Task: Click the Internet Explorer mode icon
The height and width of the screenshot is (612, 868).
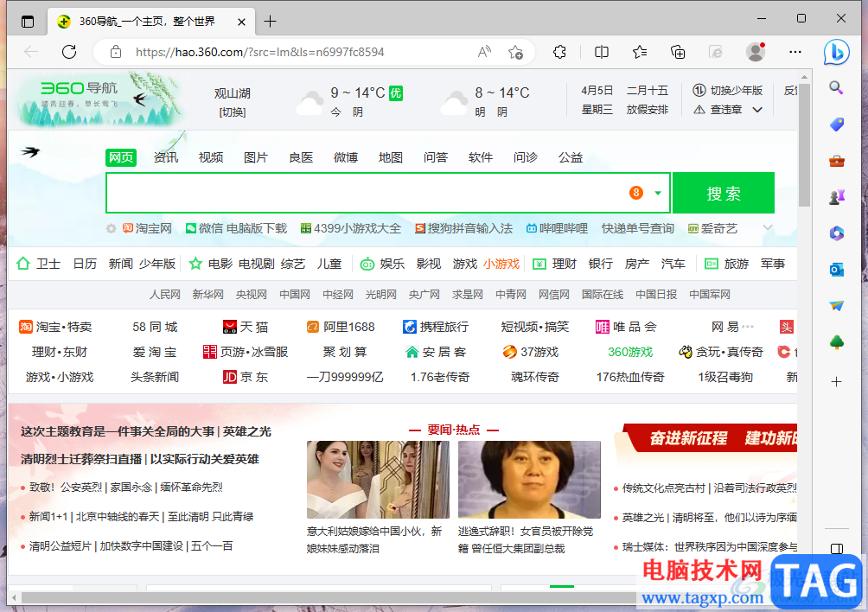Action: point(716,52)
